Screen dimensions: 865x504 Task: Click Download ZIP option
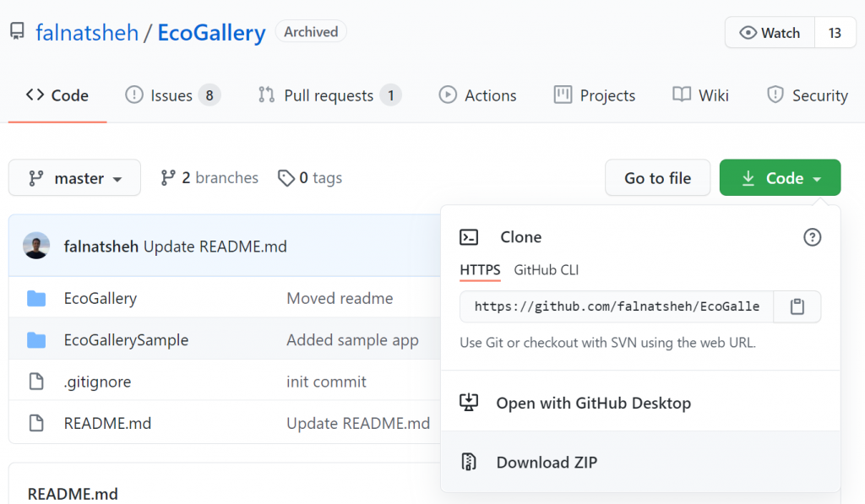(x=547, y=462)
